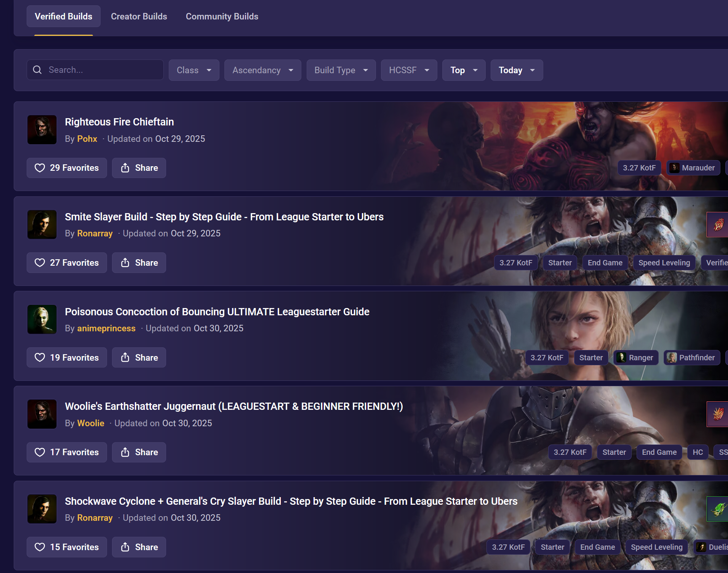Click the Pathfinder portrait icon in tag
Image resolution: width=728 pixels, height=573 pixels.
pyautogui.click(x=672, y=358)
